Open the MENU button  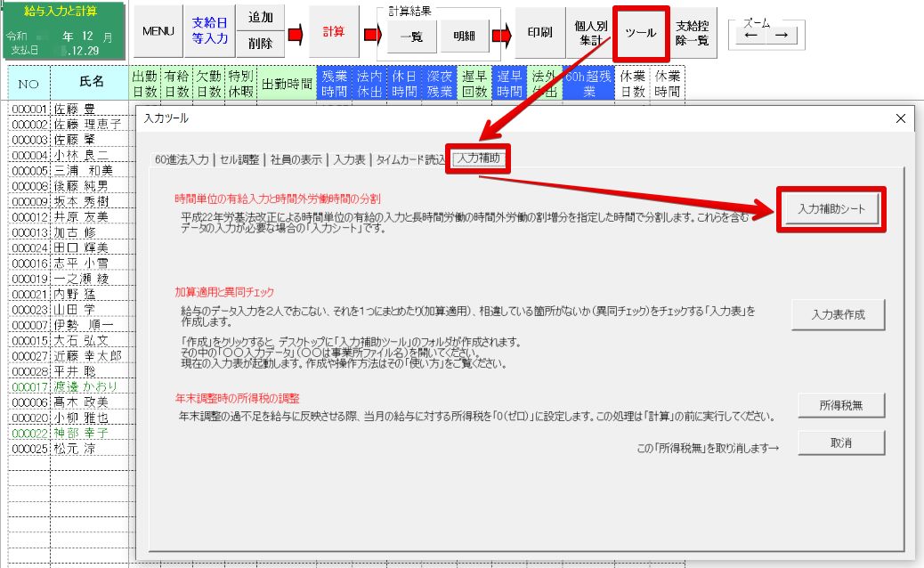click(x=158, y=32)
